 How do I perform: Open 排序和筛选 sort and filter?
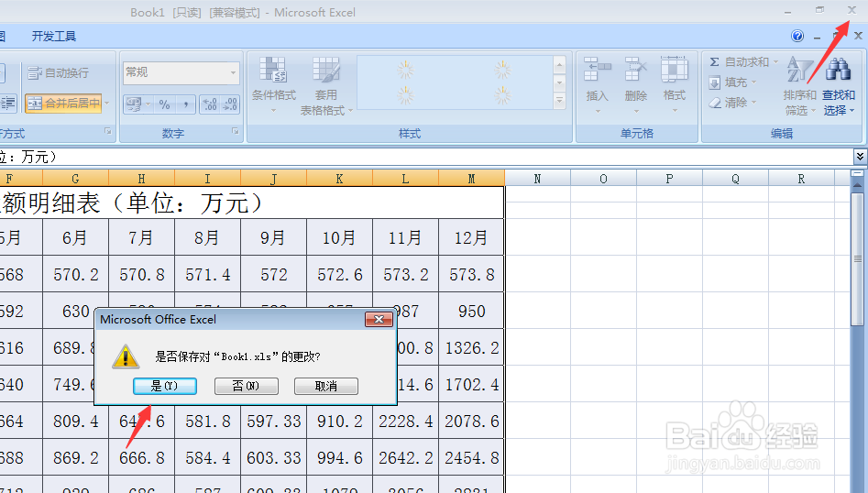pyautogui.click(x=800, y=86)
